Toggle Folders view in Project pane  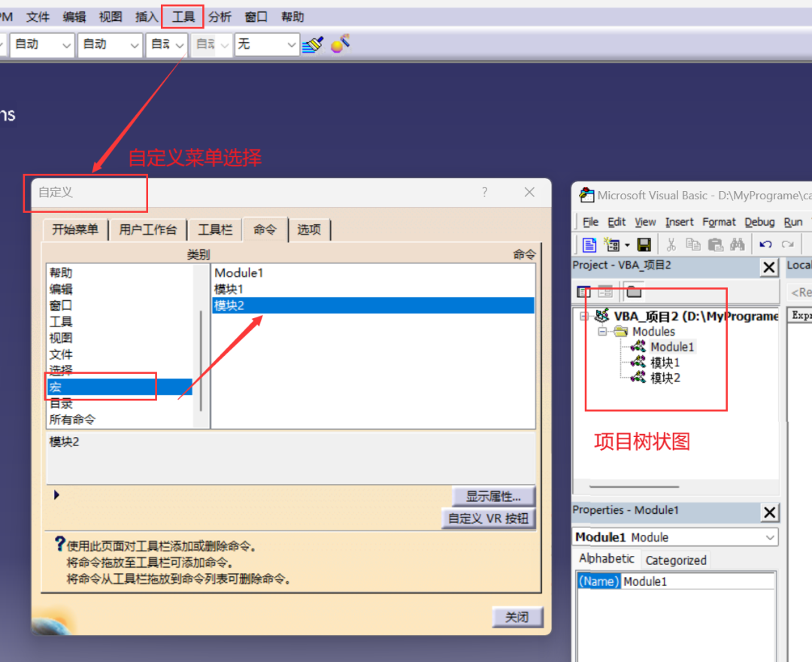tap(634, 292)
